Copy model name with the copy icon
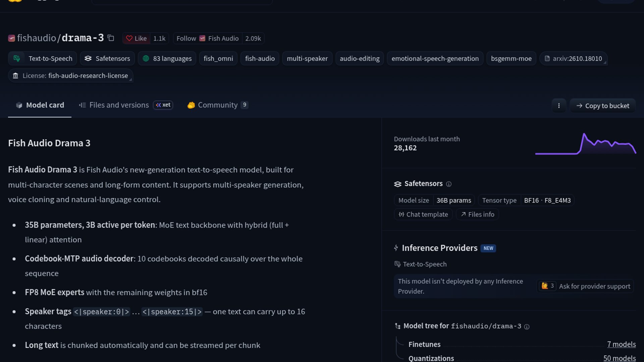This screenshot has height=362, width=644. (111, 38)
